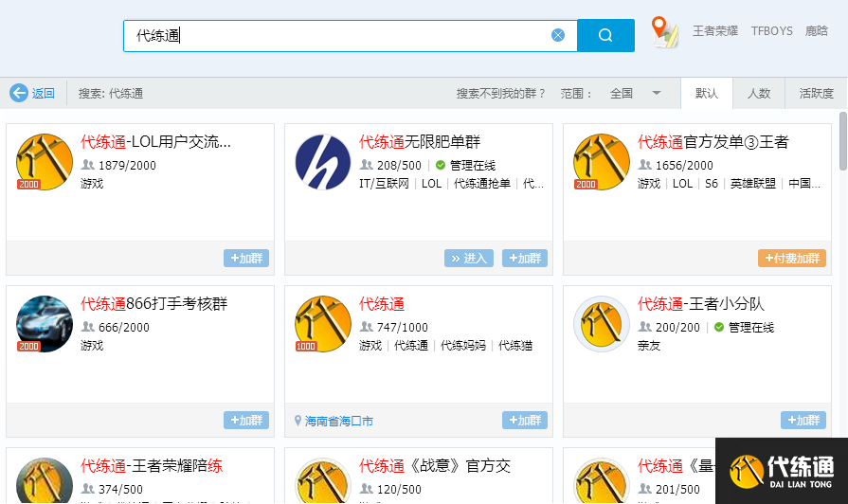This screenshot has height=504, width=848.
Task: Clear the search box text
Action: (x=558, y=35)
